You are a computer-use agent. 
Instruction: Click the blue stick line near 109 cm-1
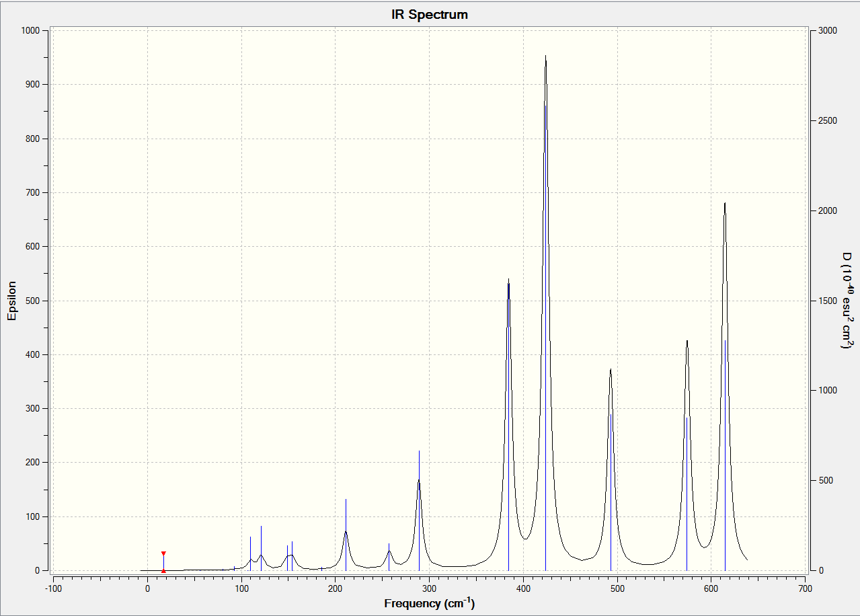[x=250, y=553]
